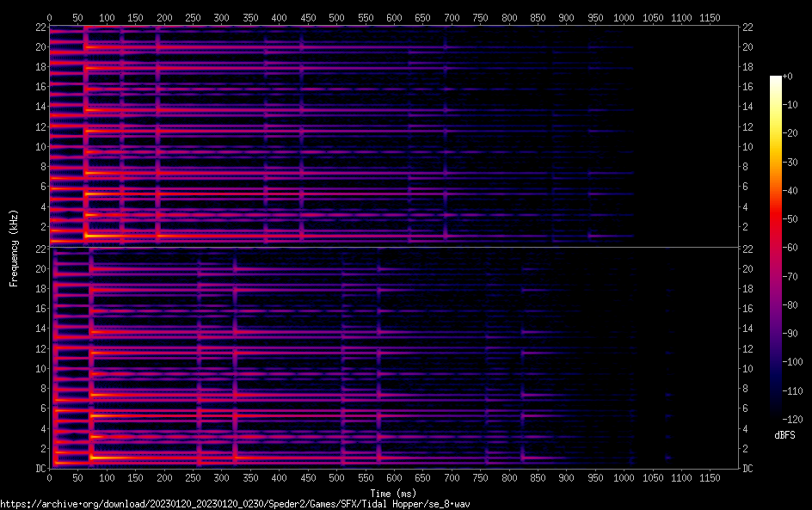Click the 0 ms tick on top time axis
Viewport: 812px width, 510px height.
pos(49,16)
